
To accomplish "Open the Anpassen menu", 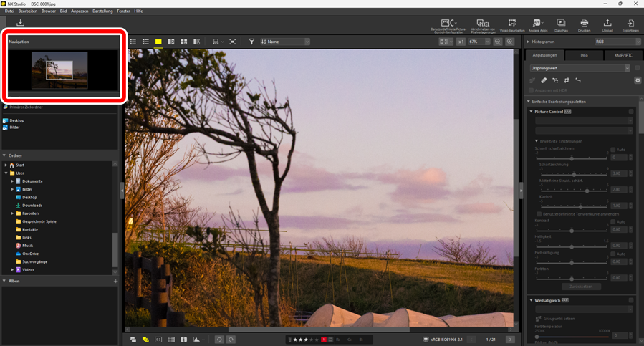I will click(x=80, y=11).
